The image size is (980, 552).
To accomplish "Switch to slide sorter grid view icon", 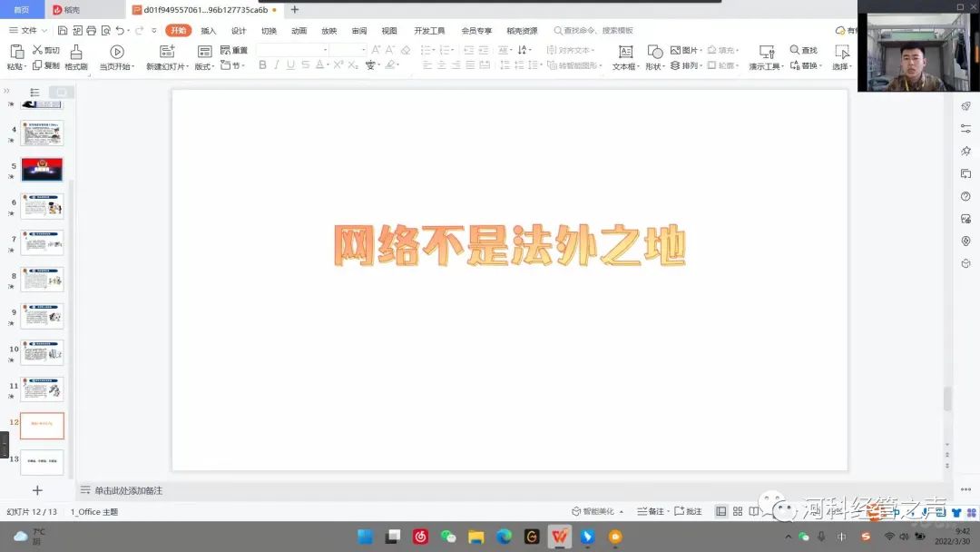I will click(738, 511).
